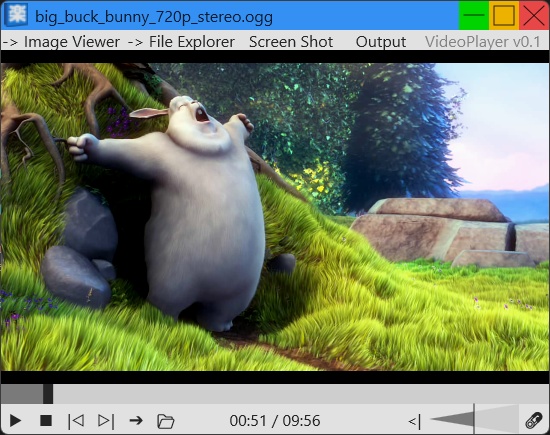Open a video file with folder icon
Screen dimensions: 550x435
click(166, 421)
